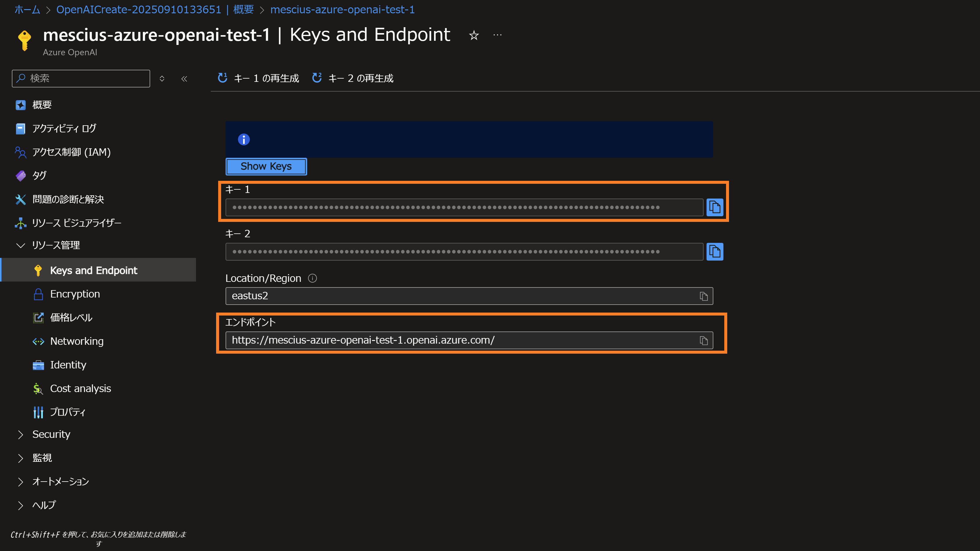Image resolution: width=980 pixels, height=551 pixels.
Task: Copy Key 1 using its copy icon
Action: 715,207
